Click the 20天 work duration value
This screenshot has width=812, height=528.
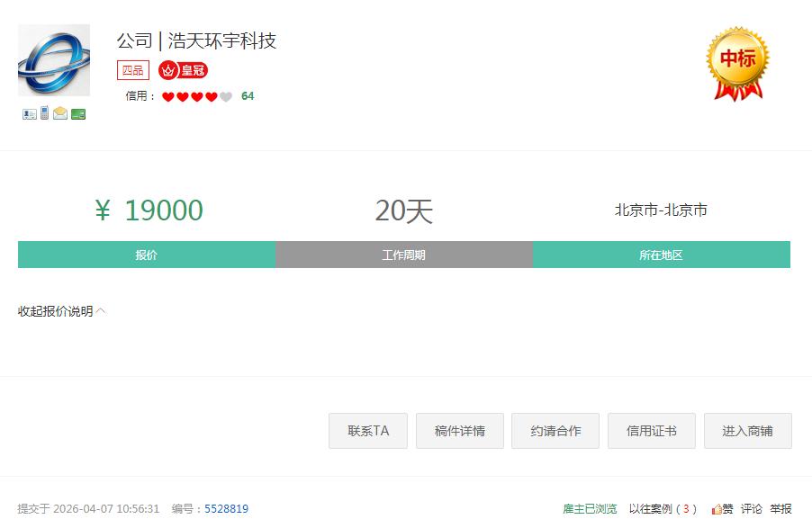(x=404, y=211)
